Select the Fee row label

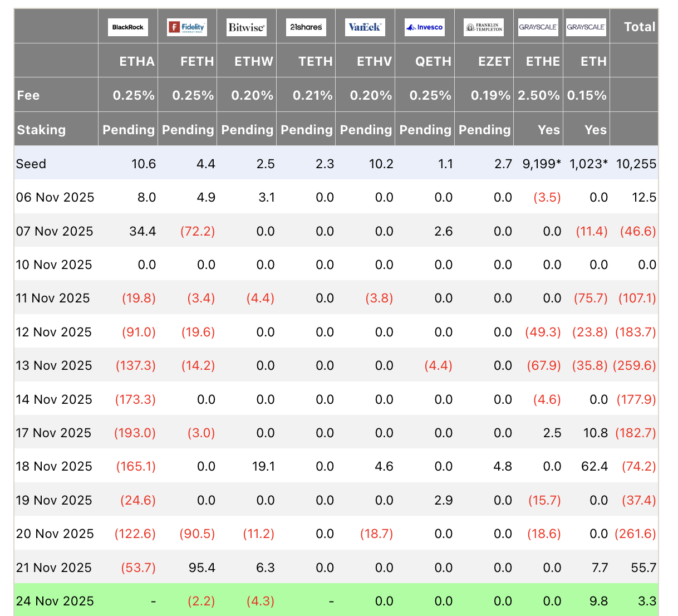[28, 95]
